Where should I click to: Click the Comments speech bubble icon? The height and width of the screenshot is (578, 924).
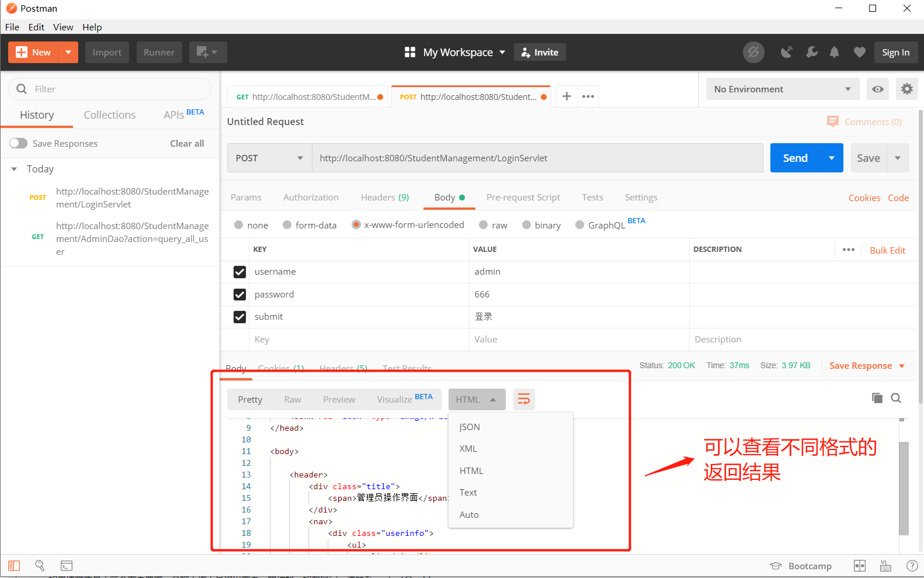click(x=833, y=121)
